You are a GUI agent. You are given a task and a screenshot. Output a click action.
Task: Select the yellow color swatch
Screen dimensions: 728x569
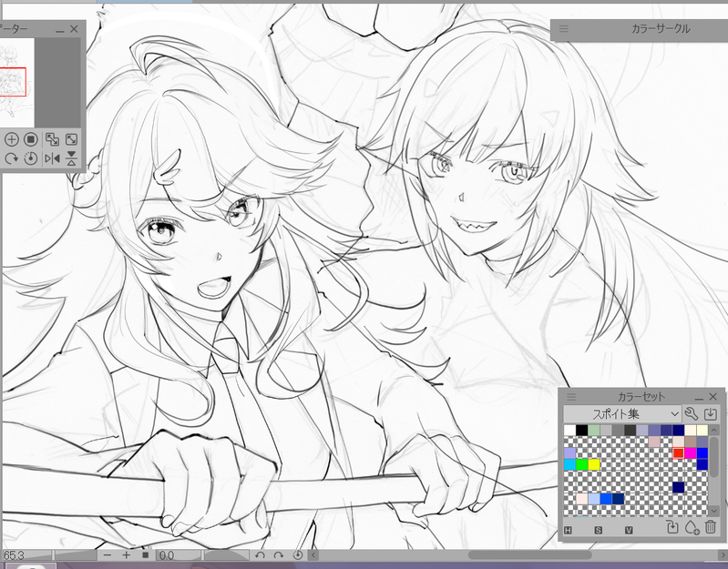[594, 464]
